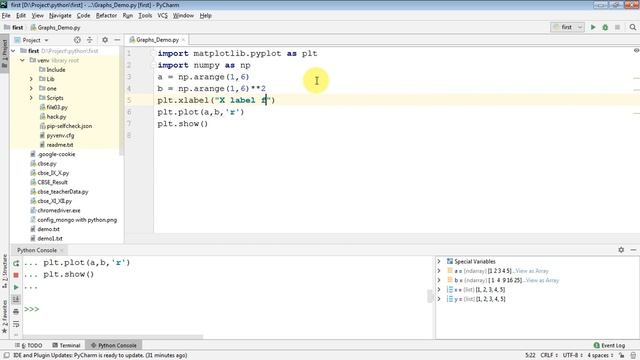Open the run configuration 'first' dropdown
640x360 pixels.
(x=567, y=27)
